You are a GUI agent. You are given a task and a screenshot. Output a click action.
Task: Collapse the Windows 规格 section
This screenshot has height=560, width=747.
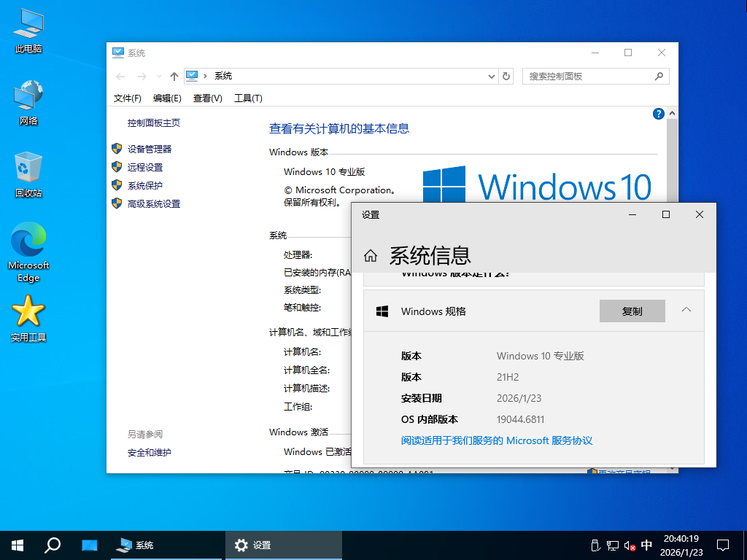tap(686, 310)
